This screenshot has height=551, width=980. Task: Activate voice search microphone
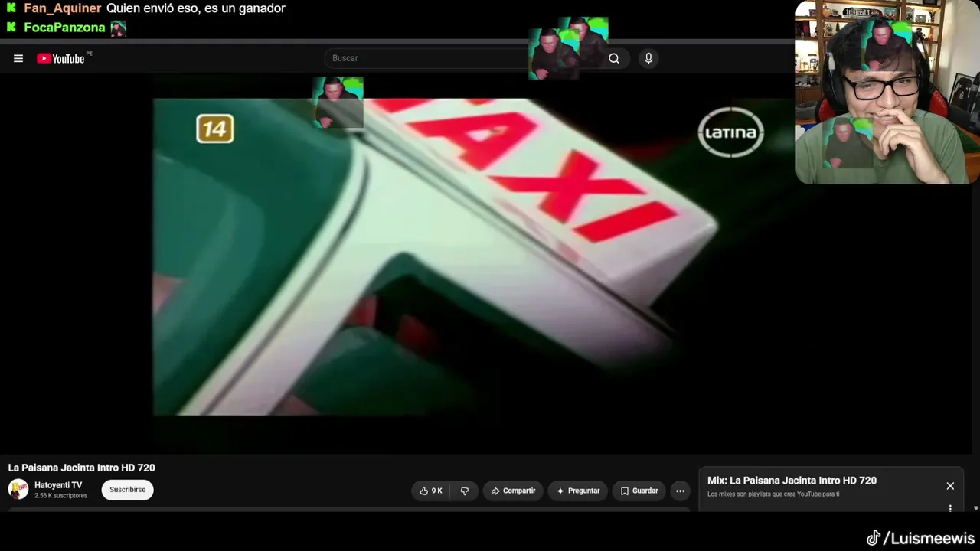click(648, 58)
